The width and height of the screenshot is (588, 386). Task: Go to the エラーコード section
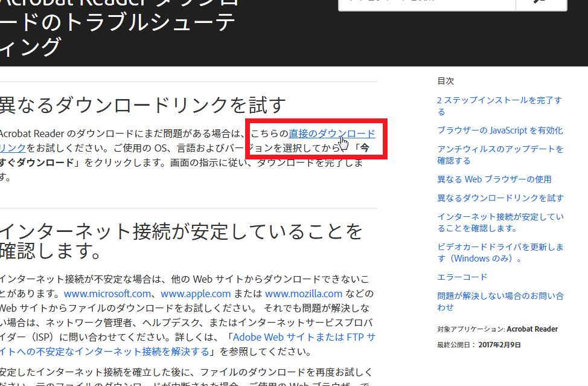pyautogui.click(x=462, y=277)
